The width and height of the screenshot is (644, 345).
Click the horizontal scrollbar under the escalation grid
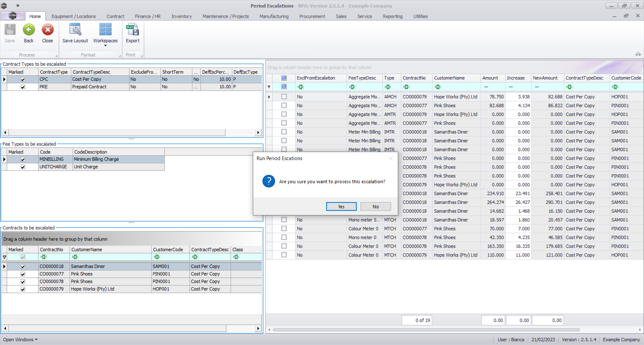pos(426,330)
